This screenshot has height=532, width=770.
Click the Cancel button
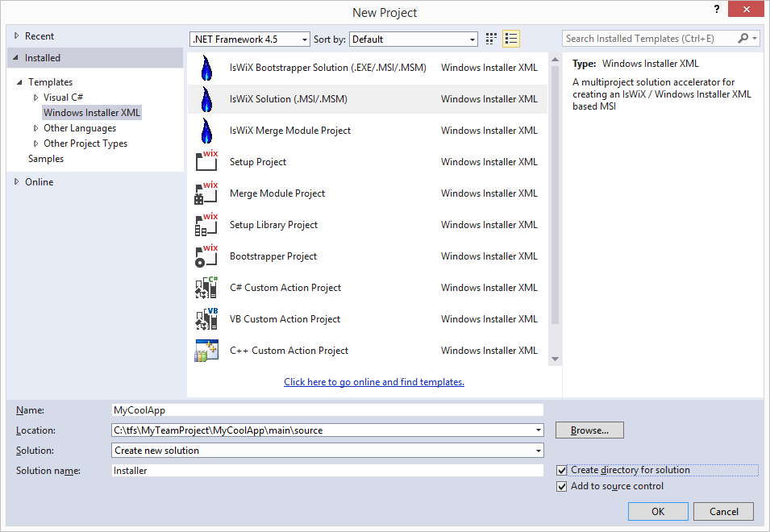[724, 511]
